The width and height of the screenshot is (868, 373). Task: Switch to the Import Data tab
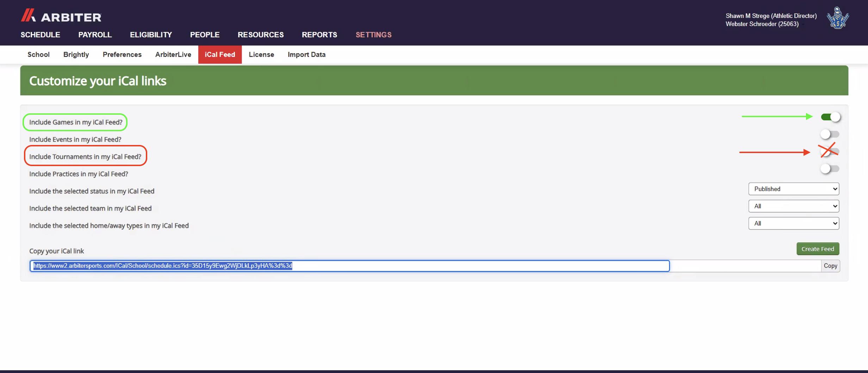(x=306, y=55)
